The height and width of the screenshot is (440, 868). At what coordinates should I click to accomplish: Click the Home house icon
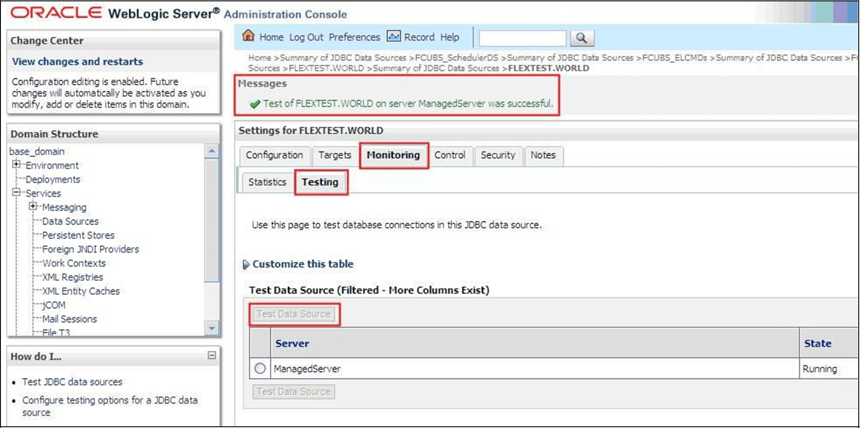[x=249, y=36]
